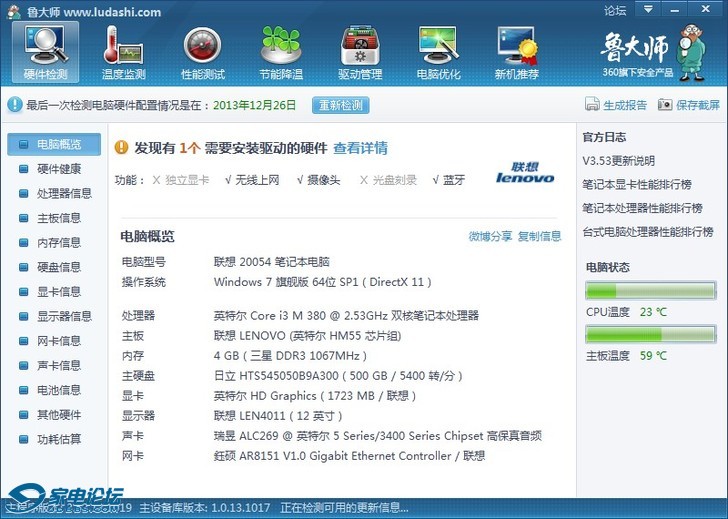The width and height of the screenshot is (728, 519).
Task: Click the CPU温度 green status bar
Action: coord(650,292)
